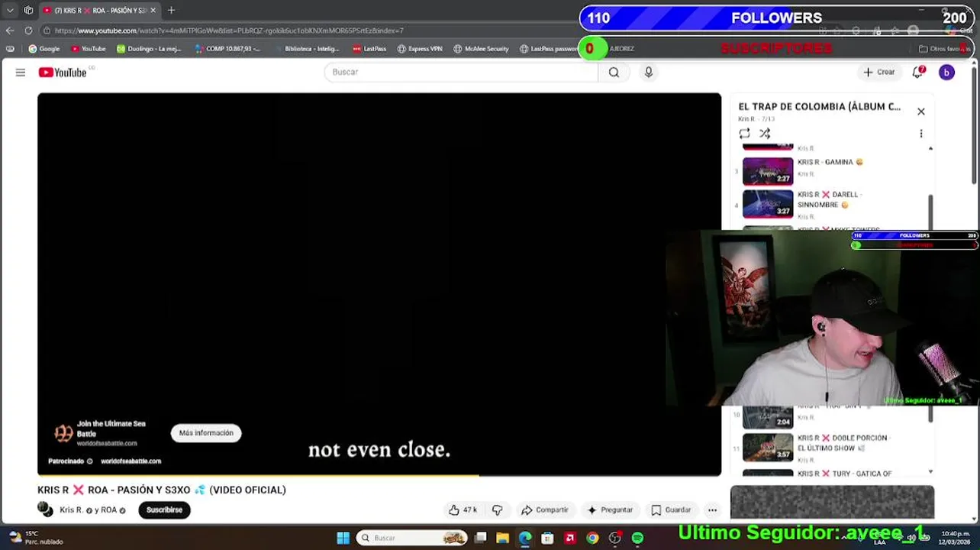Focus the YouTube Buscar search field
Image resolution: width=980 pixels, height=550 pixels.
click(x=461, y=72)
